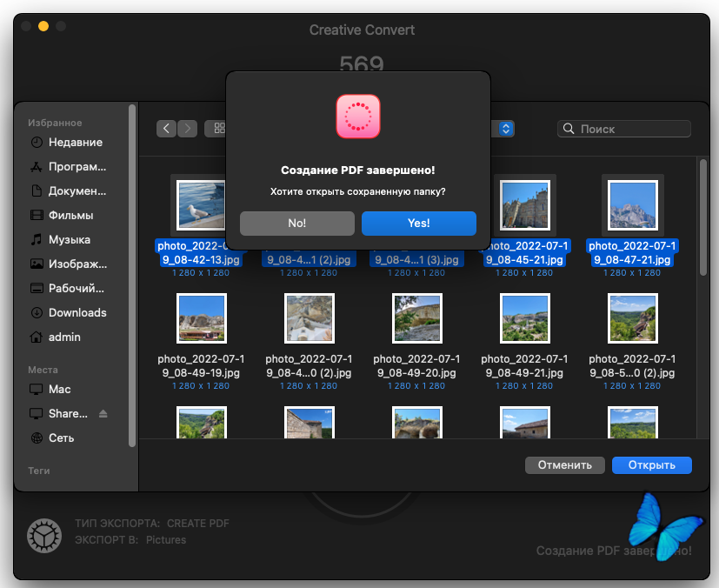
Task: Eject the Share volume
Action: click(103, 414)
